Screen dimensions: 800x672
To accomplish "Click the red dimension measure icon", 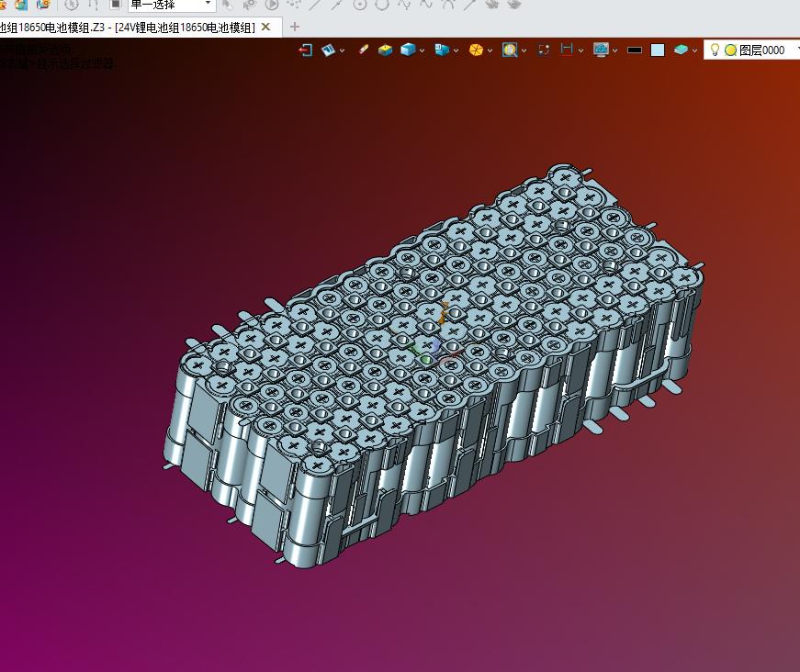I will (567, 50).
